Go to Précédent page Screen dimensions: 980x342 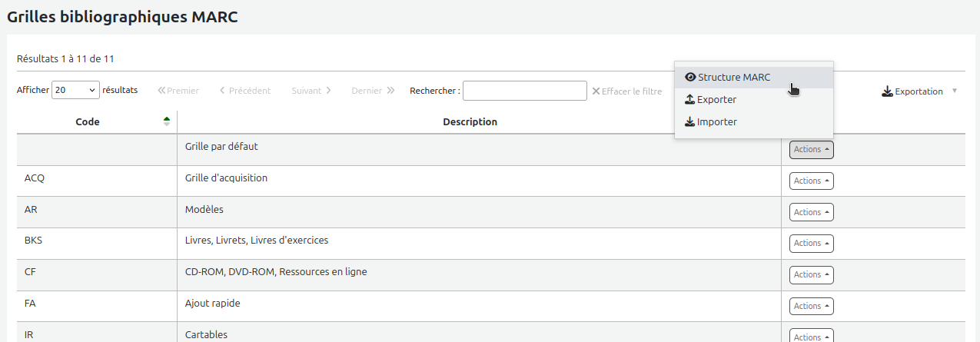(245, 91)
